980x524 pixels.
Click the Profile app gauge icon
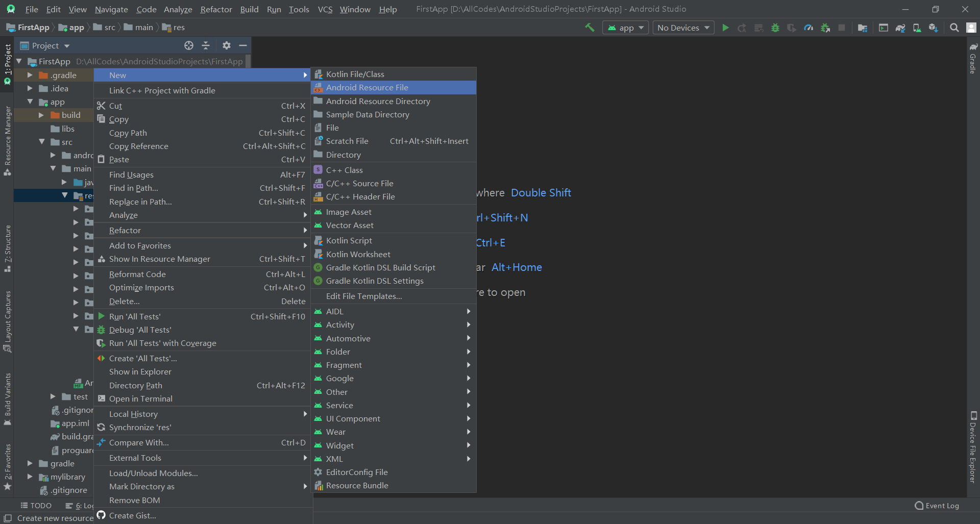(x=808, y=28)
